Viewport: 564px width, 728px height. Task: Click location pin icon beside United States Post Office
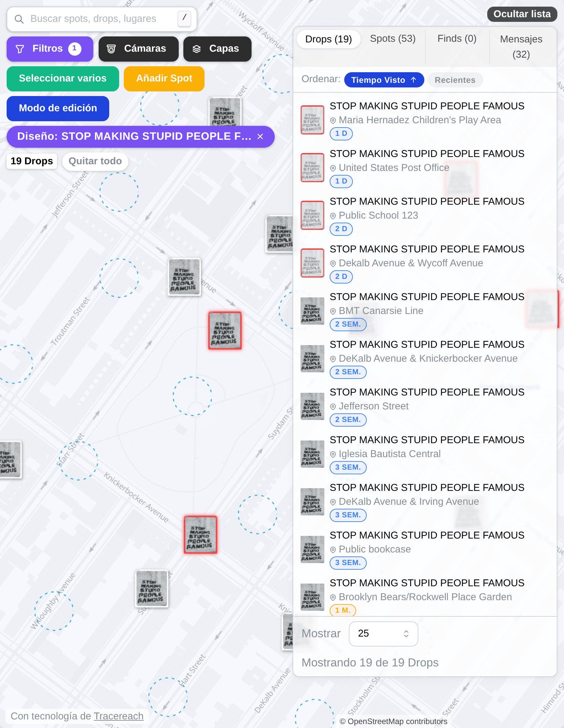coord(332,168)
